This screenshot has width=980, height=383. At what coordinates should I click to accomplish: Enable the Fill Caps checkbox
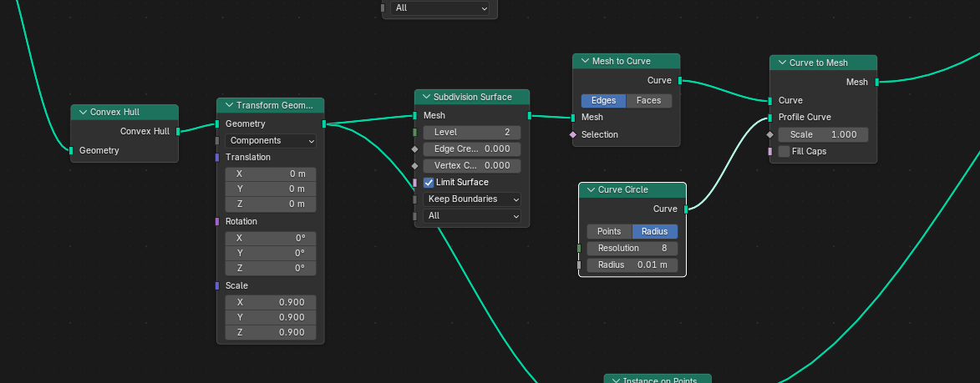tap(784, 152)
